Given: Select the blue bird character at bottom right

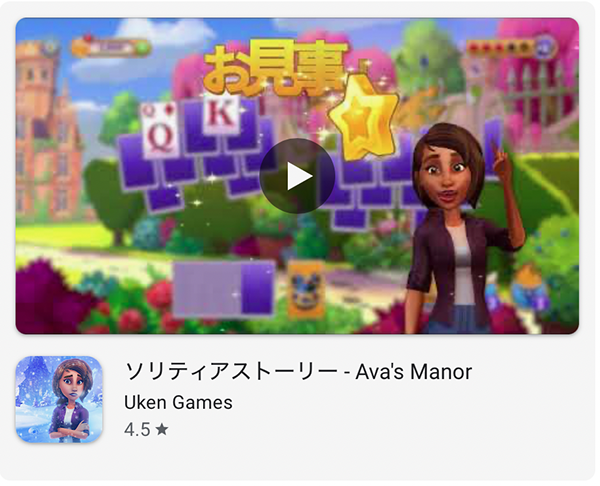Looking at the screenshot, I should tap(529, 287).
